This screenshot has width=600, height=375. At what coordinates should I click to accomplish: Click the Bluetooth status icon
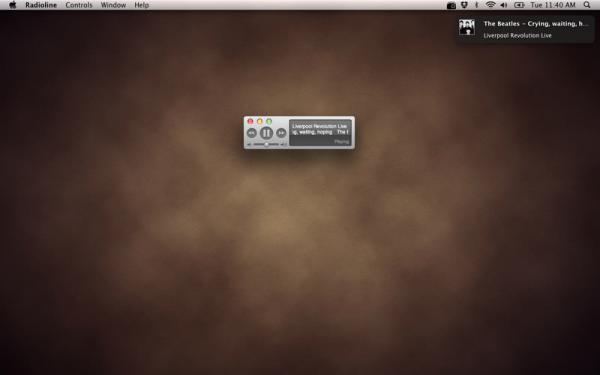tap(477, 5)
